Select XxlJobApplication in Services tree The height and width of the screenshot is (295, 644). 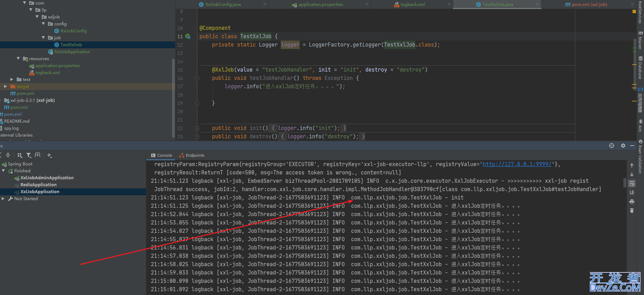[40, 191]
